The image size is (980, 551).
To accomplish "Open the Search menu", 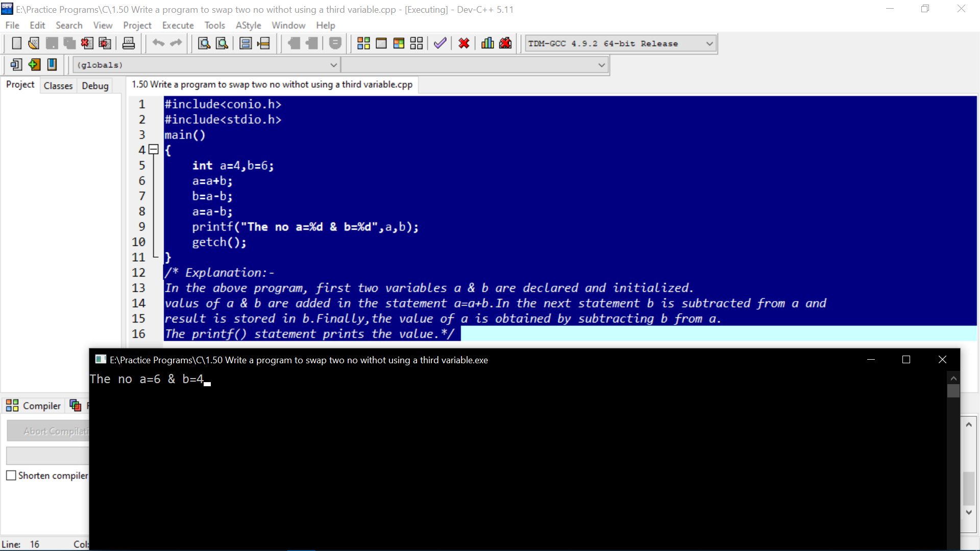I will [x=69, y=25].
